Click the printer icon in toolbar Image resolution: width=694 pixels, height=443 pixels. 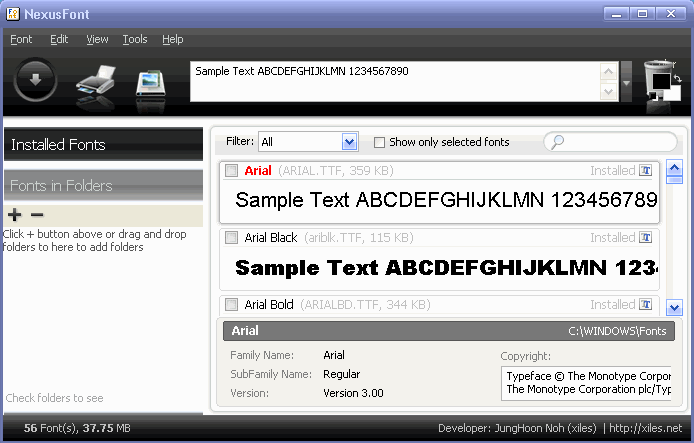(97, 82)
